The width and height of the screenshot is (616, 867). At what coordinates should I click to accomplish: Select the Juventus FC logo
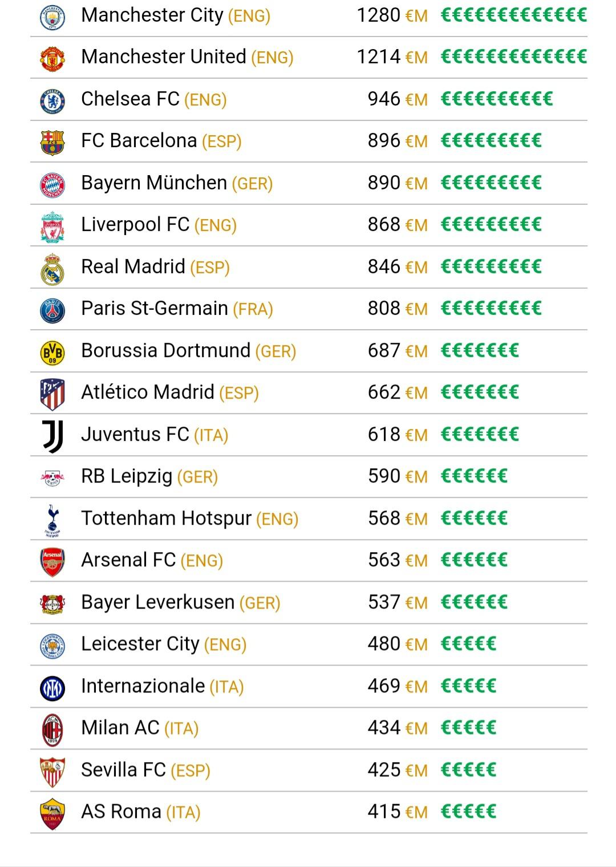52,437
